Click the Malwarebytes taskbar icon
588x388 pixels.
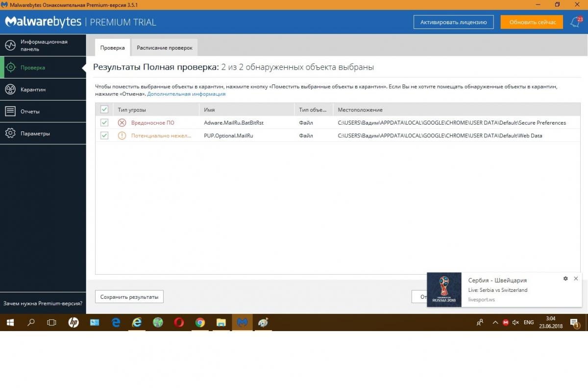tap(242, 322)
